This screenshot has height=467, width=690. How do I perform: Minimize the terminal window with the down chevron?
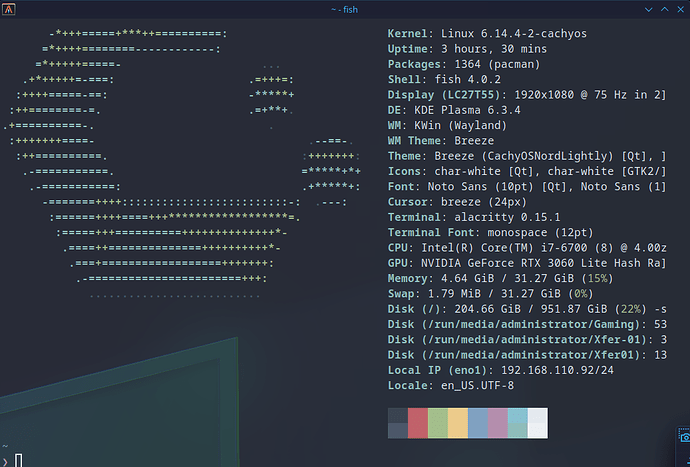tap(648, 9)
